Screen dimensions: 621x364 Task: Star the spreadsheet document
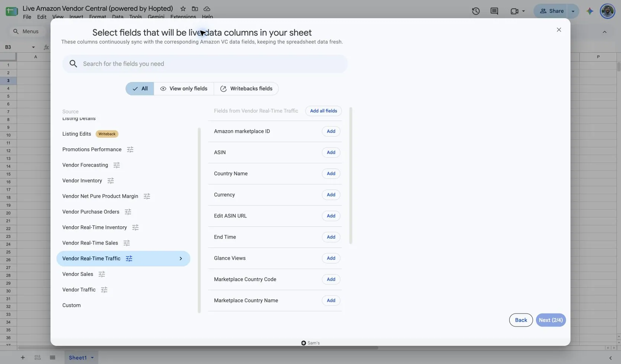pos(183,9)
